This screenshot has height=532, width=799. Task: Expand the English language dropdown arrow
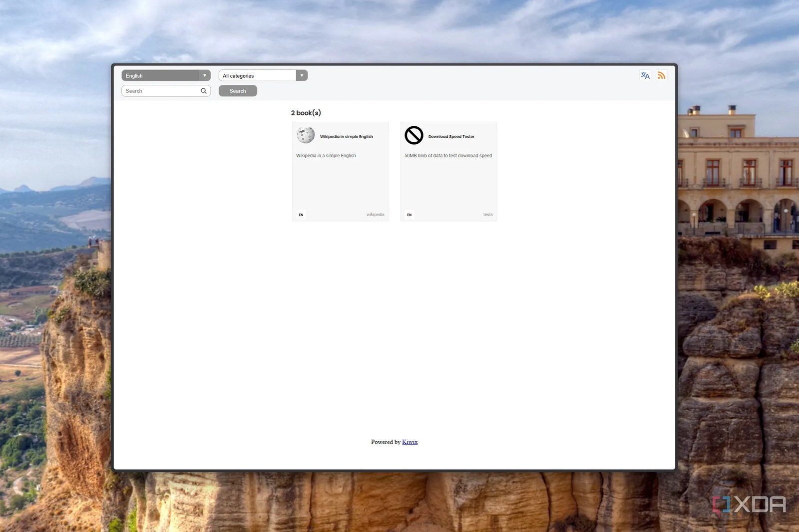205,75
